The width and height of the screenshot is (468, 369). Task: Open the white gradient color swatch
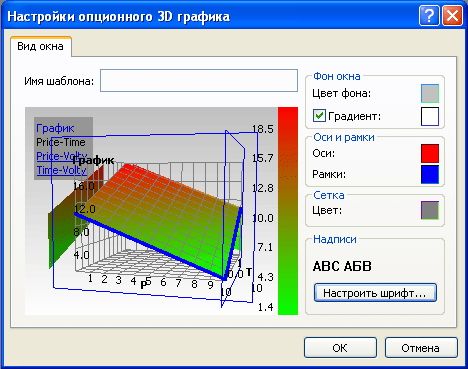430,116
